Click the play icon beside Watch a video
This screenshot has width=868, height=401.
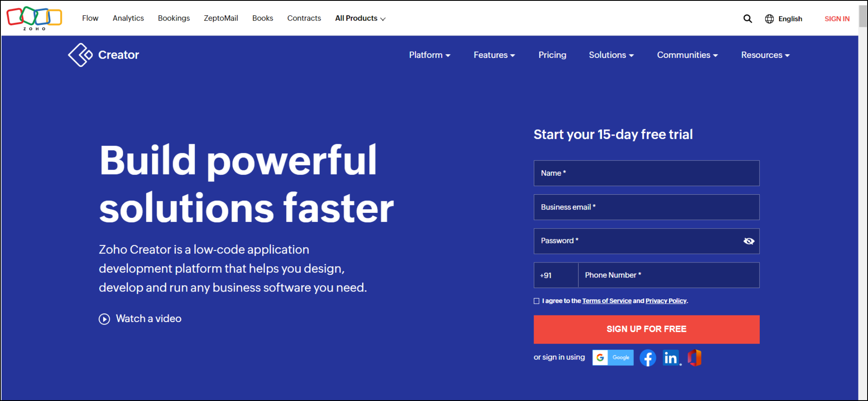[104, 319]
